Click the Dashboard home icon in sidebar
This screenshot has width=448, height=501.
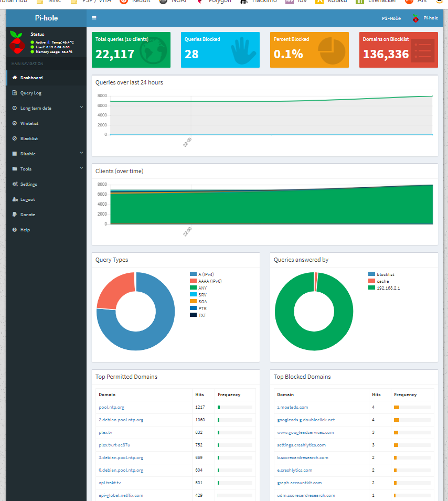[x=15, y=78]
